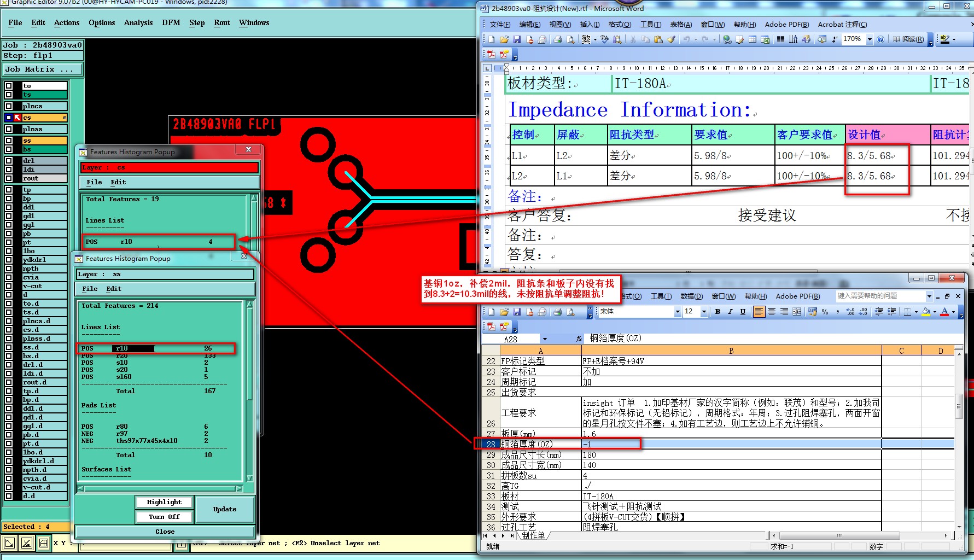Click the Traditional Chinese 繁 conversion icon
Viewport: 974px width, 560px height.
586,39
